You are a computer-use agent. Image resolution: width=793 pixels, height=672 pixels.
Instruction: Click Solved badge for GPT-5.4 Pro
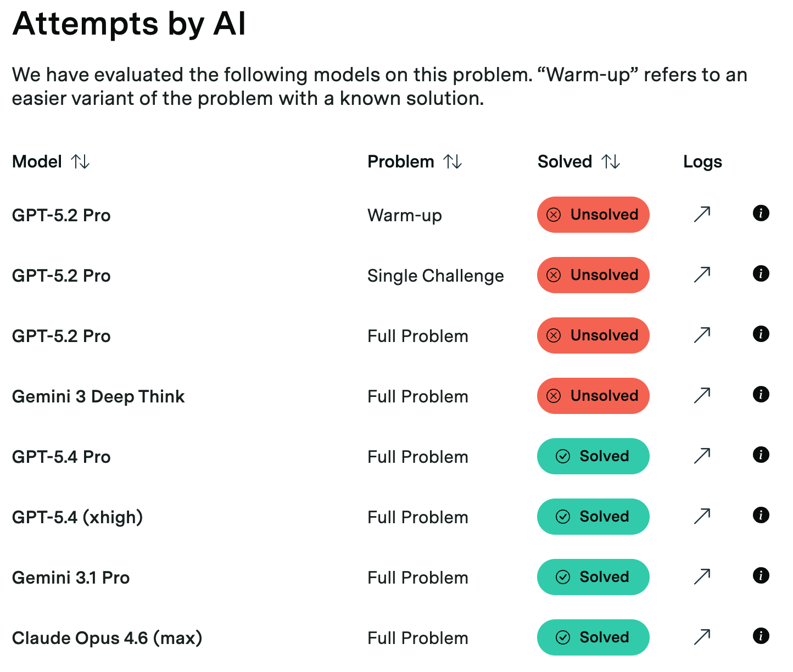coord(593,456)
